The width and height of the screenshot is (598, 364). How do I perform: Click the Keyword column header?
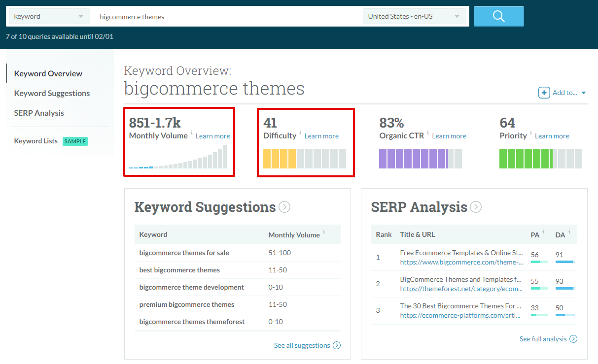(x=153, y=234)
